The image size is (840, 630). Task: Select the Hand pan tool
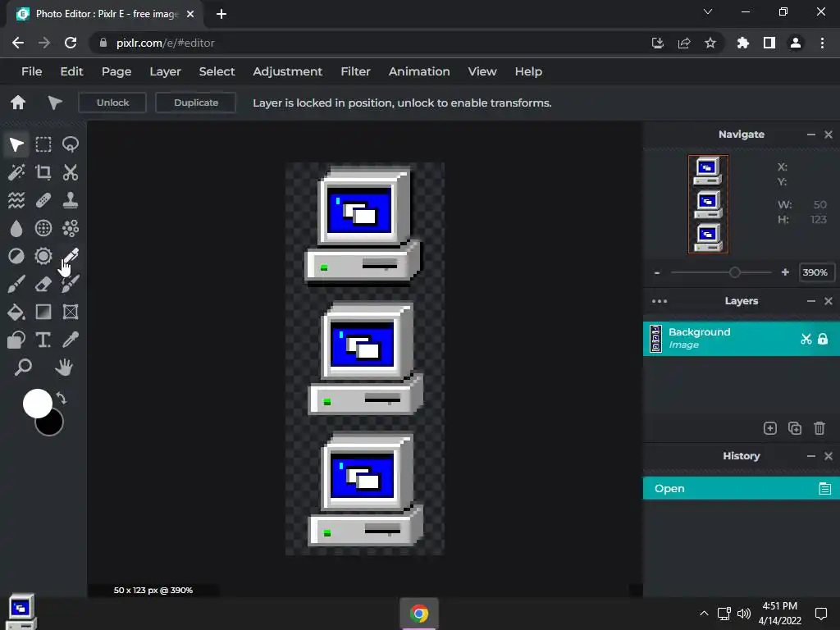click(64, 367)
